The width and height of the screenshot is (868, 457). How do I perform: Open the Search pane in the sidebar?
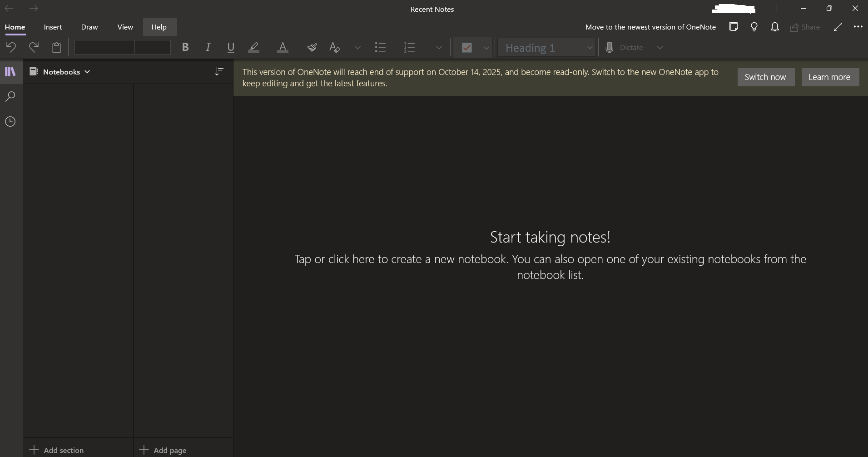coord(10,96)
